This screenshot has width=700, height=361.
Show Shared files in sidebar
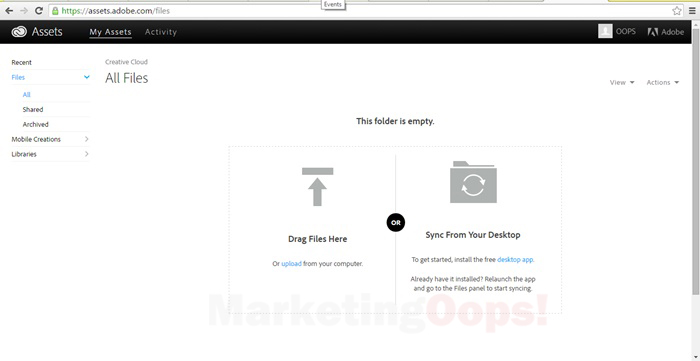click(x=33, y=109)
